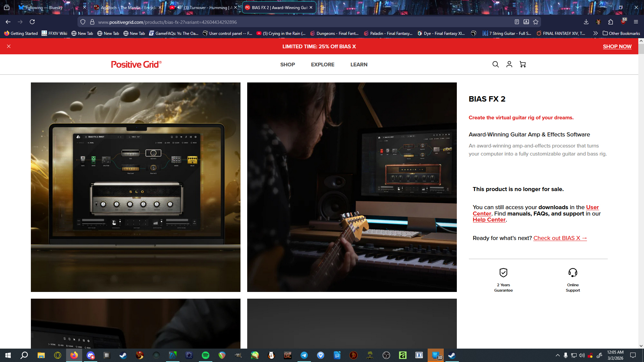Expand the Other Bookmarks folder
Viewport: 644px width, 362px height.
(x=621, y=33)
